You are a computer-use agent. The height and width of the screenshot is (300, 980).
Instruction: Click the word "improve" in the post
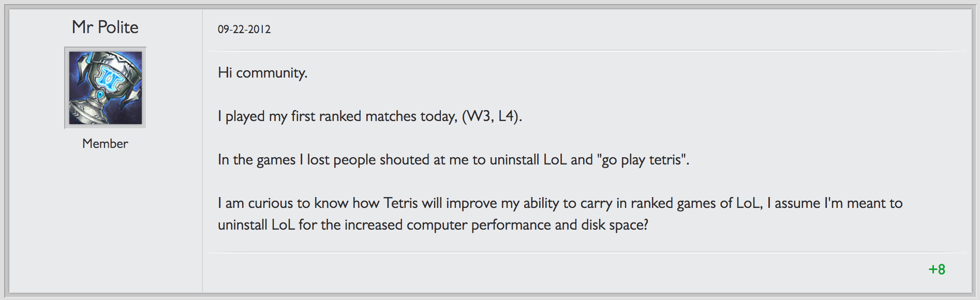pos(471,203)
